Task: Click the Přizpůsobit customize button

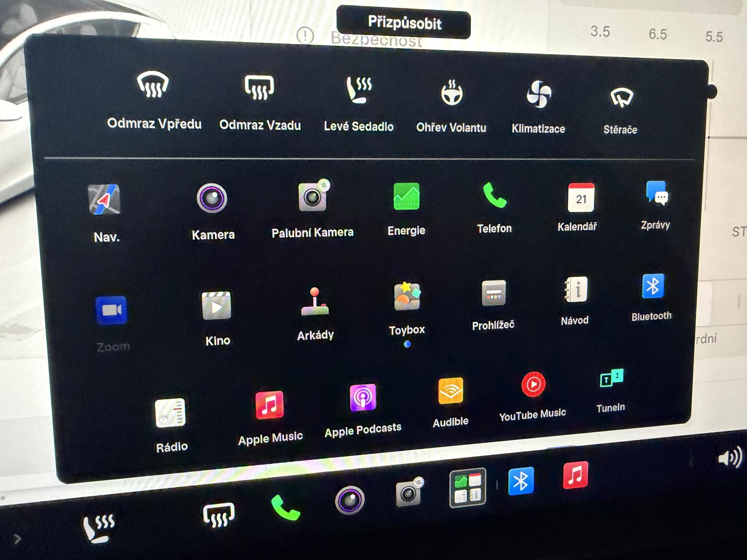Action: pos(404,23)
